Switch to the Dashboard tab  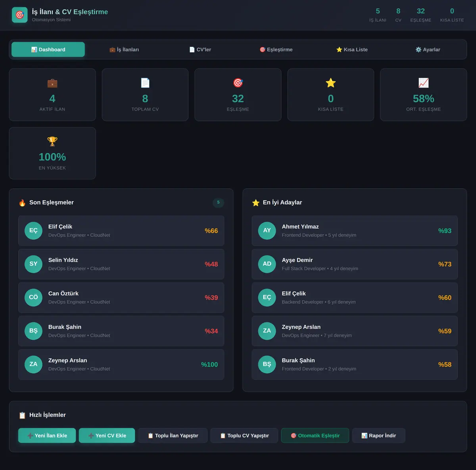(x=48, y=50)
